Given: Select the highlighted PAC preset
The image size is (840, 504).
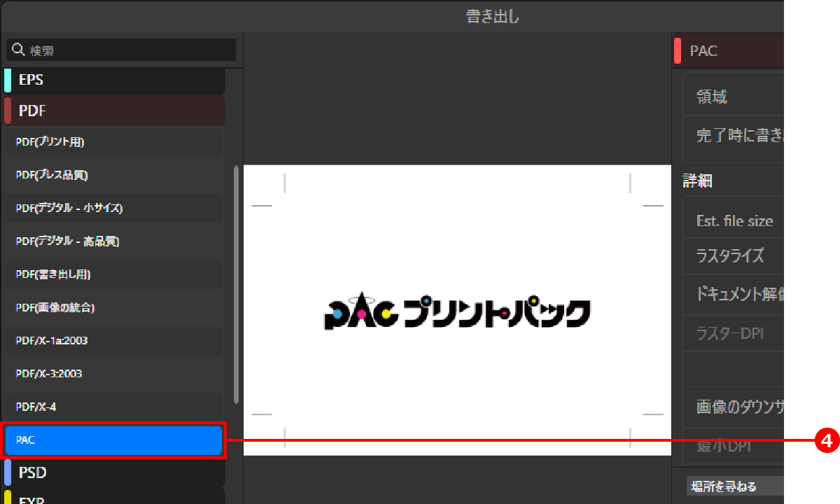Looking at the screenshot, I should coord(113,440).
